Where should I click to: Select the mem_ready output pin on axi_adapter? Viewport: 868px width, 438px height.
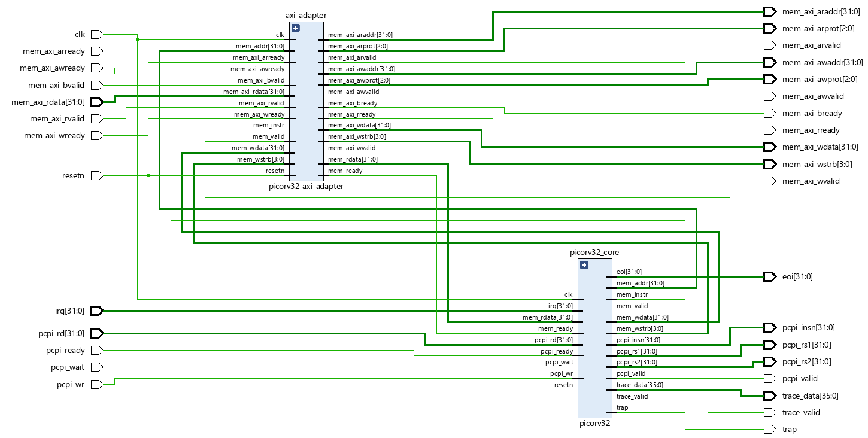[345, 171]
